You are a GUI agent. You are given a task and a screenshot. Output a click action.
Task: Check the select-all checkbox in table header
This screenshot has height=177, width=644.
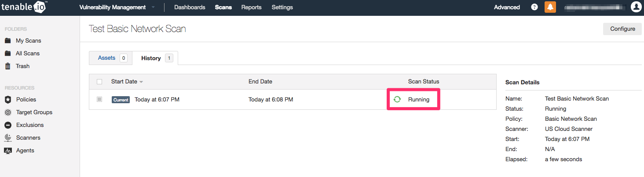pyautogui.click(x=99, y=82)
